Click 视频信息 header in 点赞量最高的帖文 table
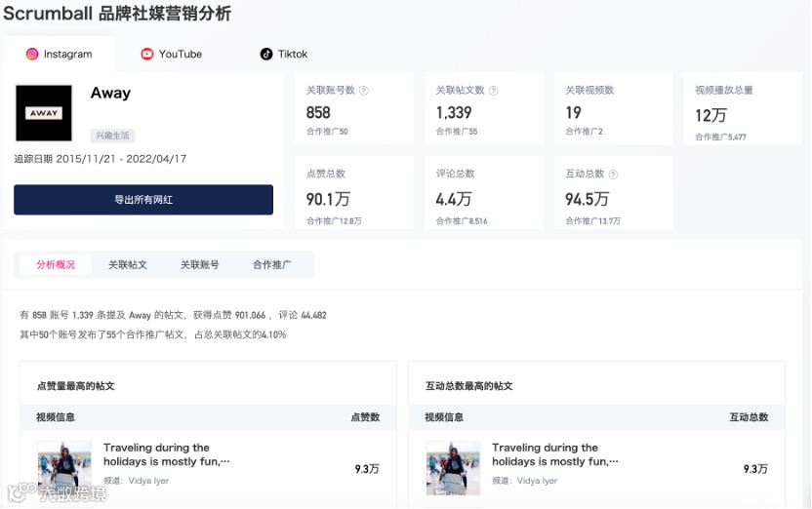The image size is (812, 509). pos(56,417)
